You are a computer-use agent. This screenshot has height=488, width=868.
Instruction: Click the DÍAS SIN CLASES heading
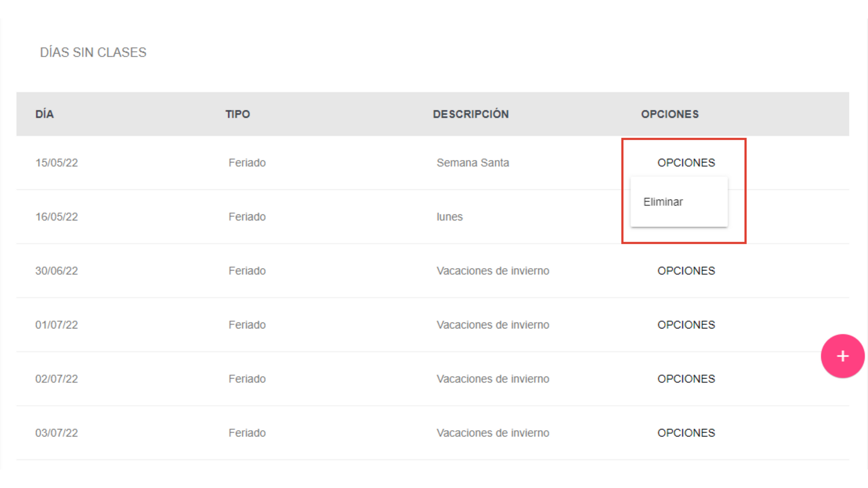click(93, 52)
